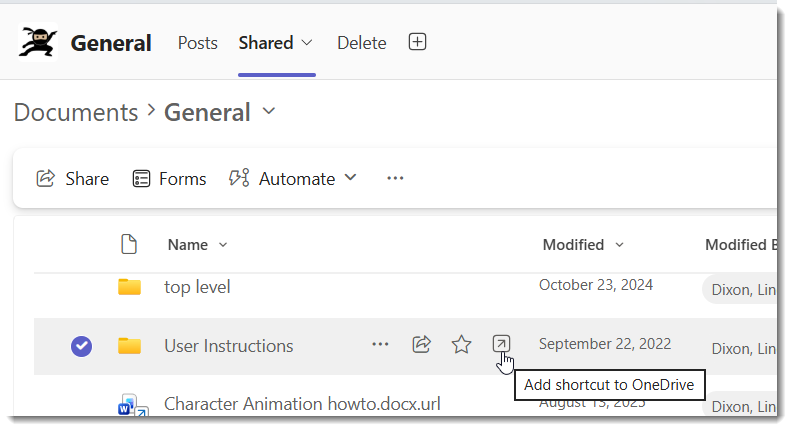The width and height of the screenshot is (792, 431).
Task: Click the file type column header icon
Action: pyautogui.click(x=129, y=244)
